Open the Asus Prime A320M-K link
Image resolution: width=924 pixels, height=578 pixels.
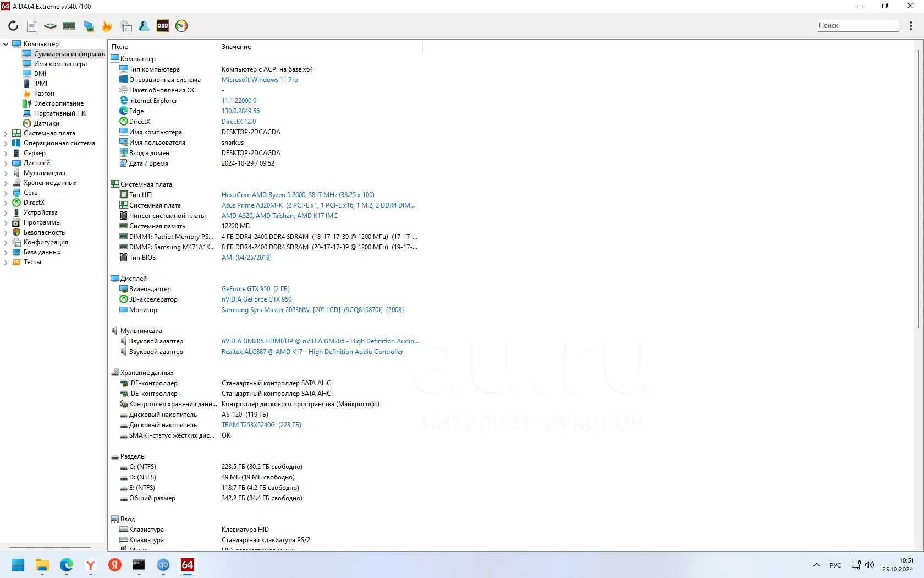[x=318, y=205]
